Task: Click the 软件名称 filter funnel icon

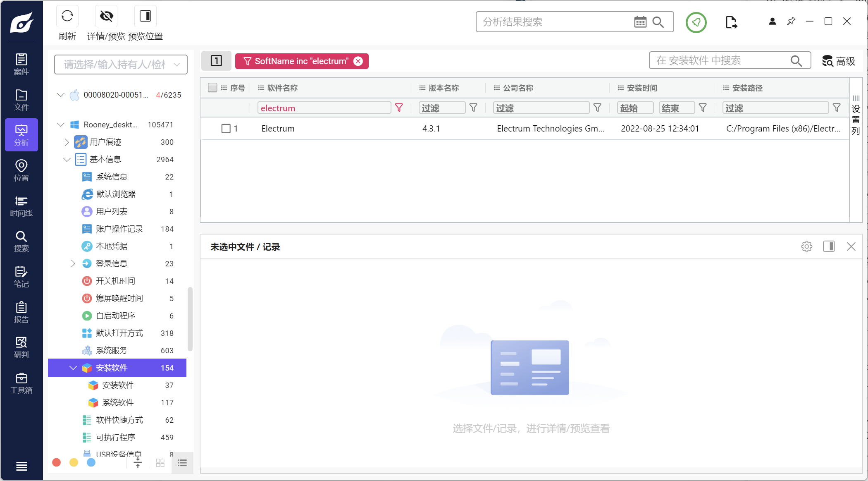Action: [x=399, y=108]
